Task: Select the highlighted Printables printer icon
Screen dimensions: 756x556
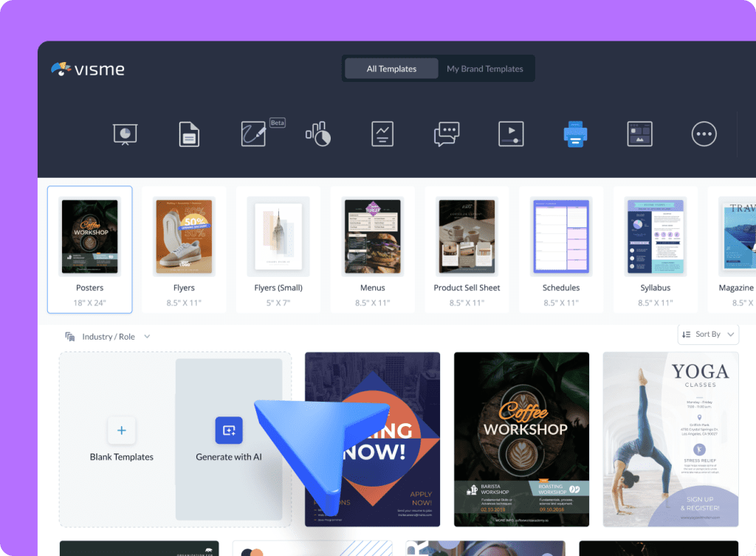Action: coord(575,134)
